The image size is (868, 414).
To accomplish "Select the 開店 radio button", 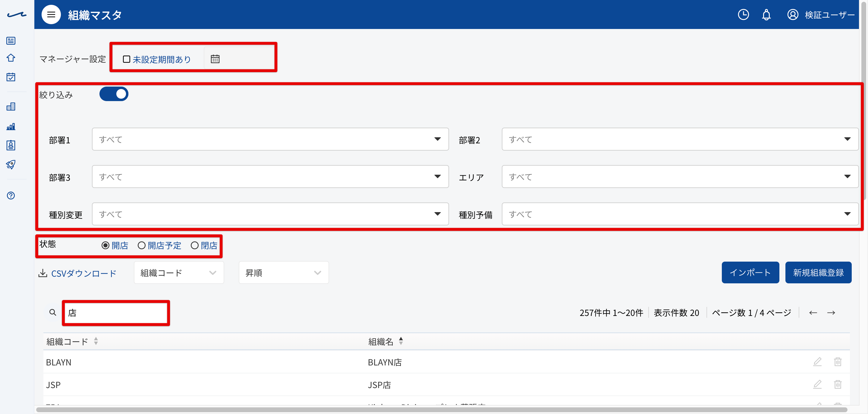I will tap(105, 245).
